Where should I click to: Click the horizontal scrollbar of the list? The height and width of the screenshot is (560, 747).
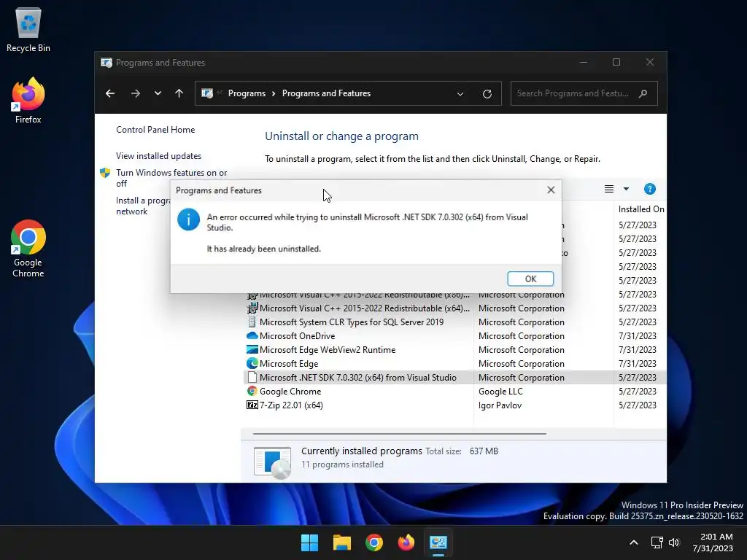point(399,434)
